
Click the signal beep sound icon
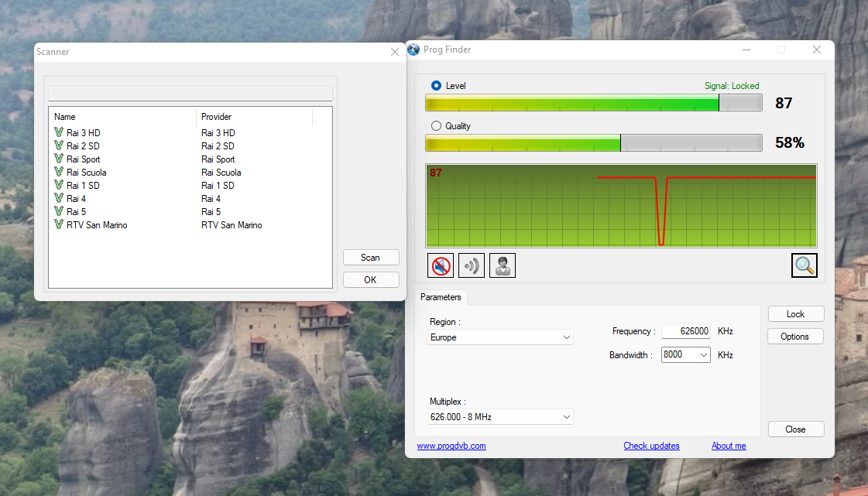point(472,265)
